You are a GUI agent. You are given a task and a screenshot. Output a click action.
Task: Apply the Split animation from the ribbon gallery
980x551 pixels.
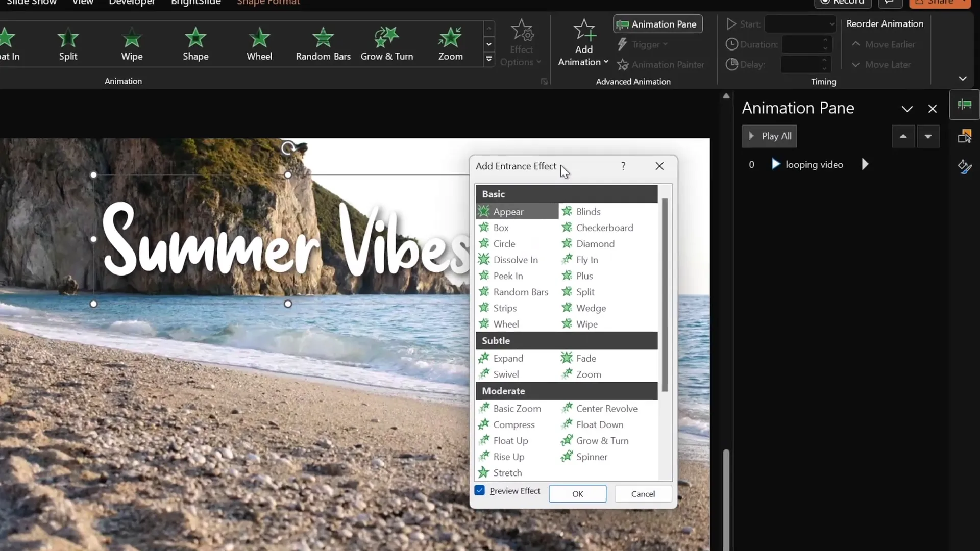click(68, 44)
